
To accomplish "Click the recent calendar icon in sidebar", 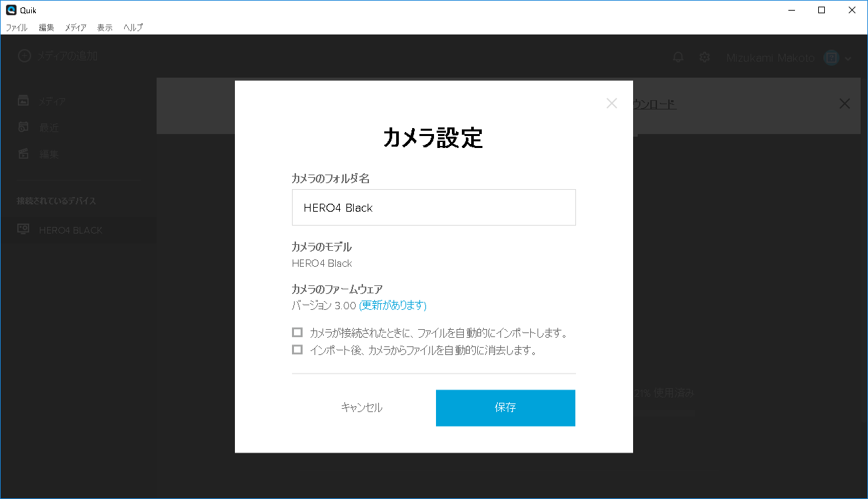I will [x=23, y=127].
